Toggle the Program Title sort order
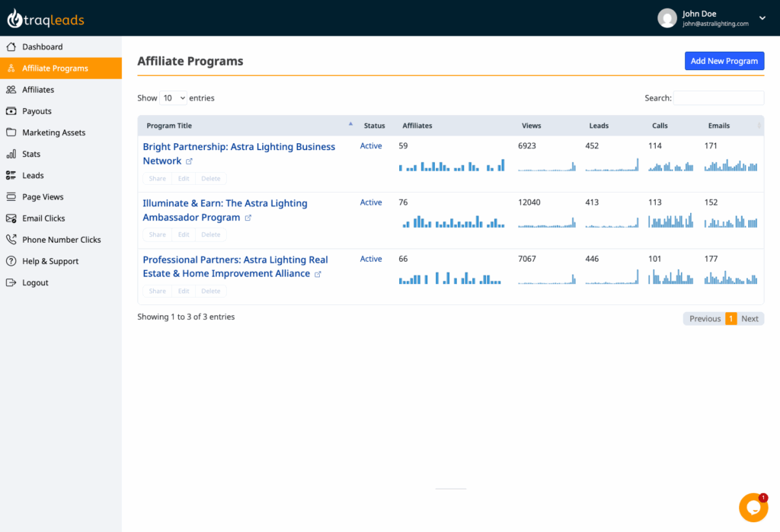The image size is (780, 532). (x=169, y=125)
